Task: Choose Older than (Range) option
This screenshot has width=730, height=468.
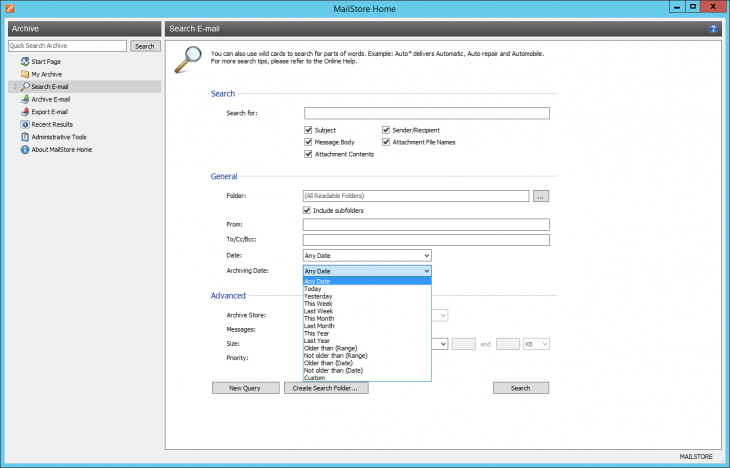Action: point(367,348)
